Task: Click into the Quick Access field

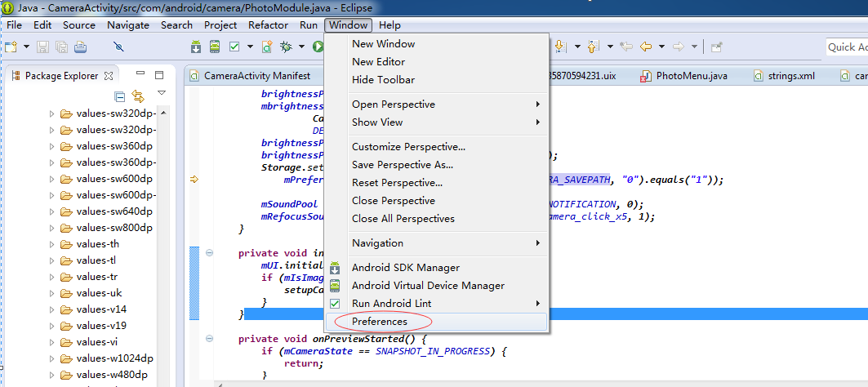Action: coord(847,47)
